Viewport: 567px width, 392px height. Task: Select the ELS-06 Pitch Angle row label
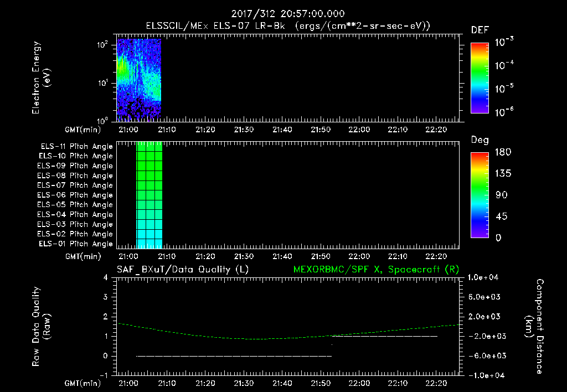coord(75,195)
